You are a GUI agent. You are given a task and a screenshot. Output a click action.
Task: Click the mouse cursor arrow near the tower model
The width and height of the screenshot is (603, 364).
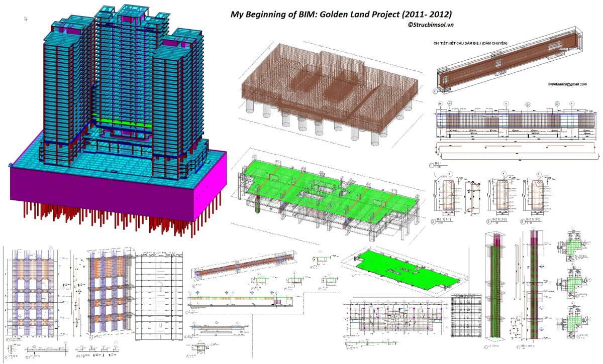coord(26,19)
